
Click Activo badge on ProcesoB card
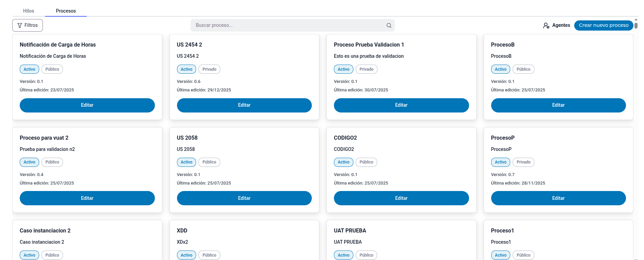pyautogui.click(x=500, y=69)
